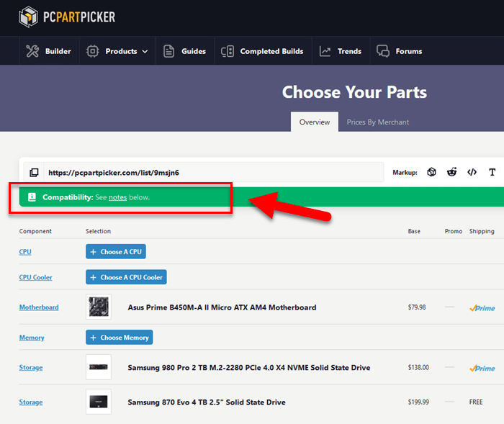Click Choose A CPU Cooler button
This screenshot has width=504, height=424.
click(x=126, y=277)
